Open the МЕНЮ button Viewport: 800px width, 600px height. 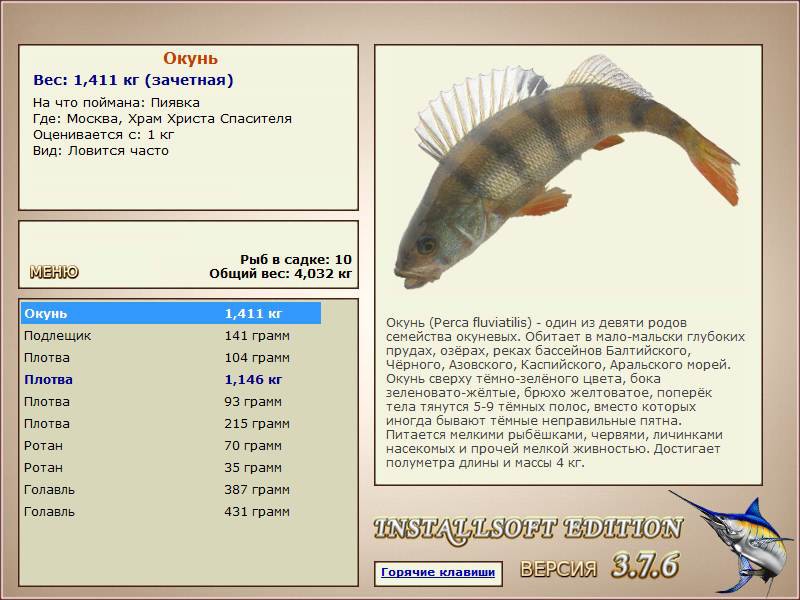[54, 272]
